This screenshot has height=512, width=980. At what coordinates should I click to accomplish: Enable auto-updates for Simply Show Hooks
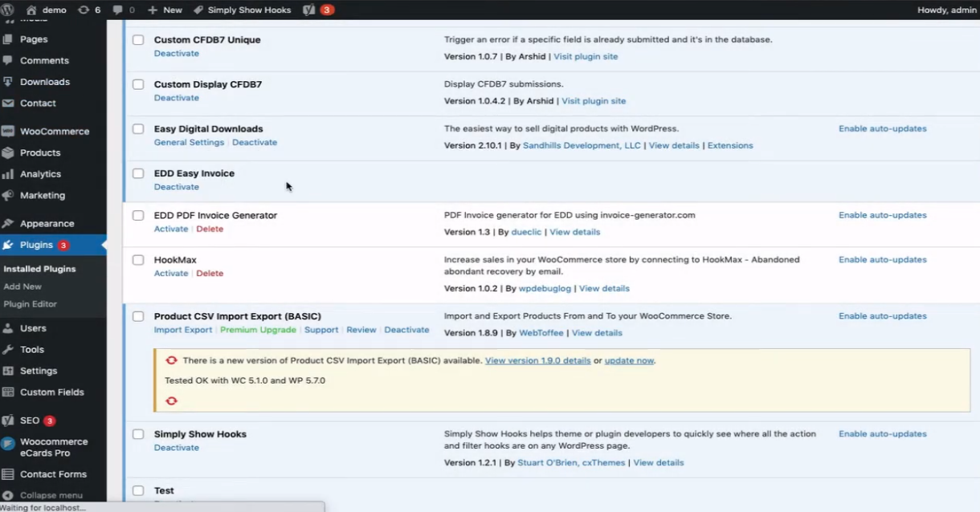882,434
